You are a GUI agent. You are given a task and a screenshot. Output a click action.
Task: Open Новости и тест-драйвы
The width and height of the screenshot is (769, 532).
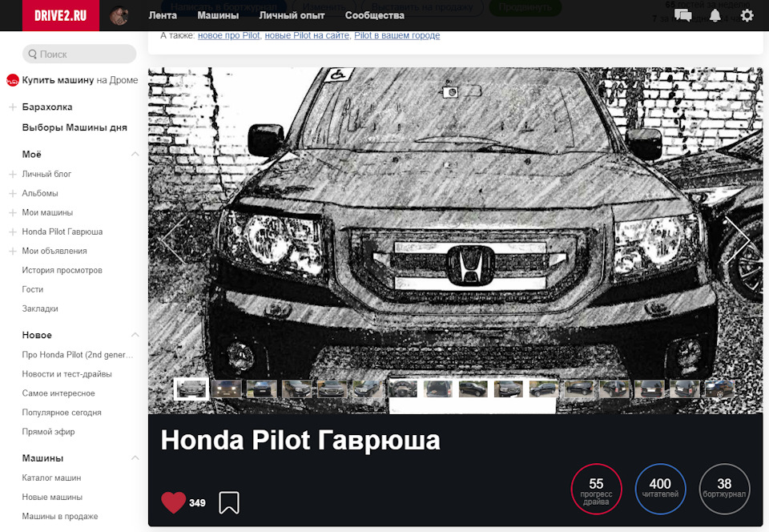click(66, 373)
